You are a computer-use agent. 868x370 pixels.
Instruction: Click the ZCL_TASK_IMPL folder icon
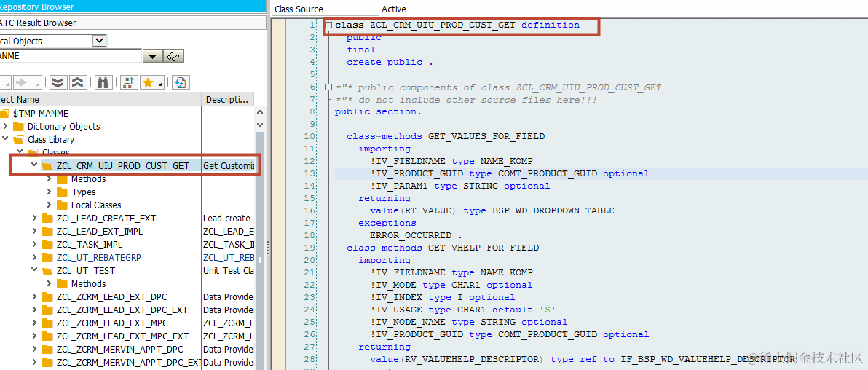click(47, 244)
